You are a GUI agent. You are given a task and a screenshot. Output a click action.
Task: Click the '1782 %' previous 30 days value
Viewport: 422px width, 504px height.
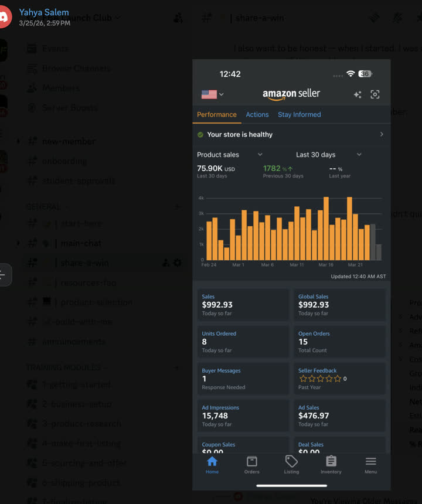tap(278, 168)
